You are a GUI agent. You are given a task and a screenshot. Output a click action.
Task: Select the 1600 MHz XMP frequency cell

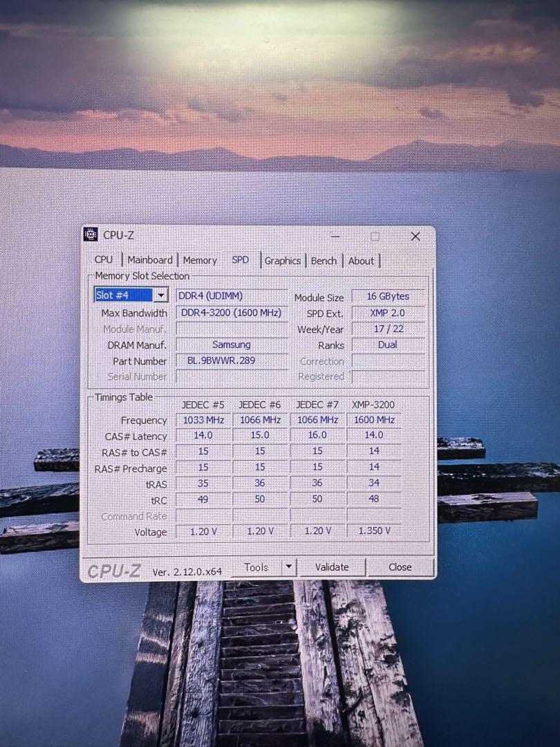[374, 420]
